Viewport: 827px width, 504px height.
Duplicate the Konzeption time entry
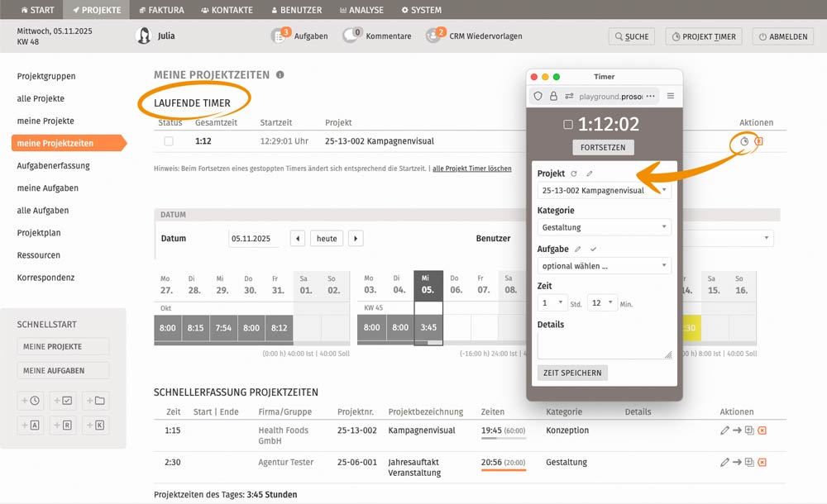click(749, 430)
